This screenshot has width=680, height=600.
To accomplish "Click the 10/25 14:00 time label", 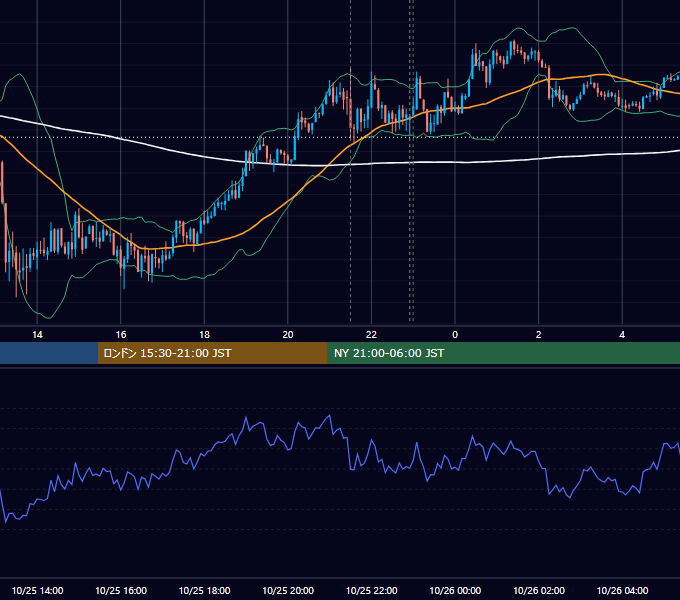I will click(x=37, y=590).
